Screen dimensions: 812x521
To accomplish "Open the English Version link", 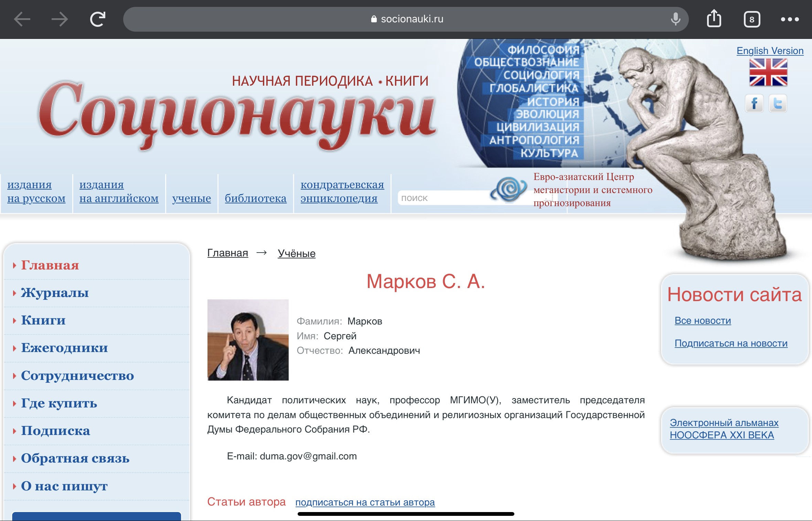I will click(770, 51).
